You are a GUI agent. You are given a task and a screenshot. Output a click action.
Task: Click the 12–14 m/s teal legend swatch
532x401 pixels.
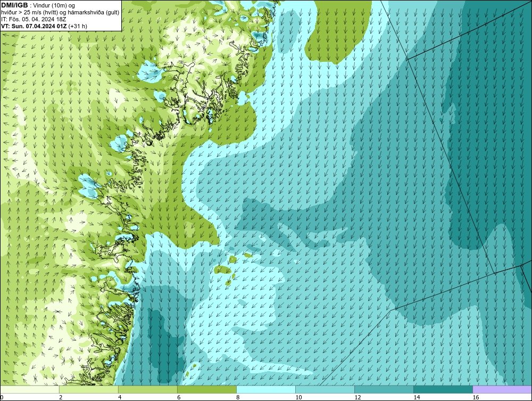click(x=384, y=389)
